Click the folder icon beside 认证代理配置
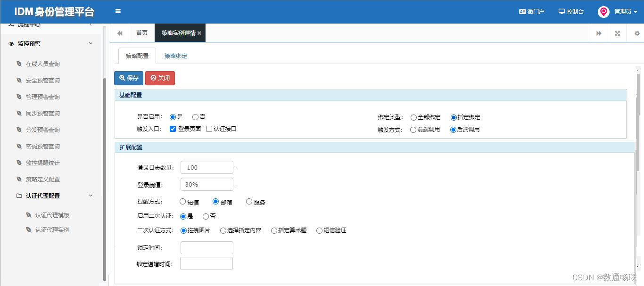Image resolution: width=644 pixels, height=286 pixels. tap(19, 196)
